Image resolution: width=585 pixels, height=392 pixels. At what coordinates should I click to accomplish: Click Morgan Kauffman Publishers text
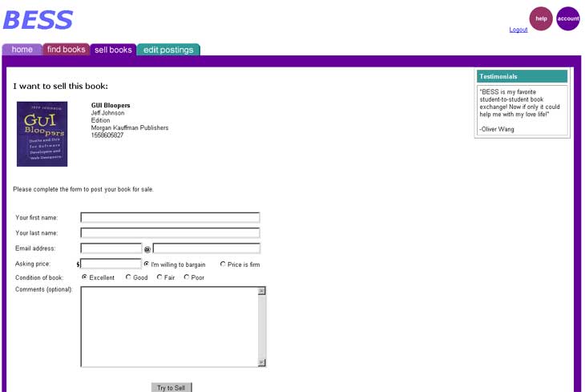(130, 127)
